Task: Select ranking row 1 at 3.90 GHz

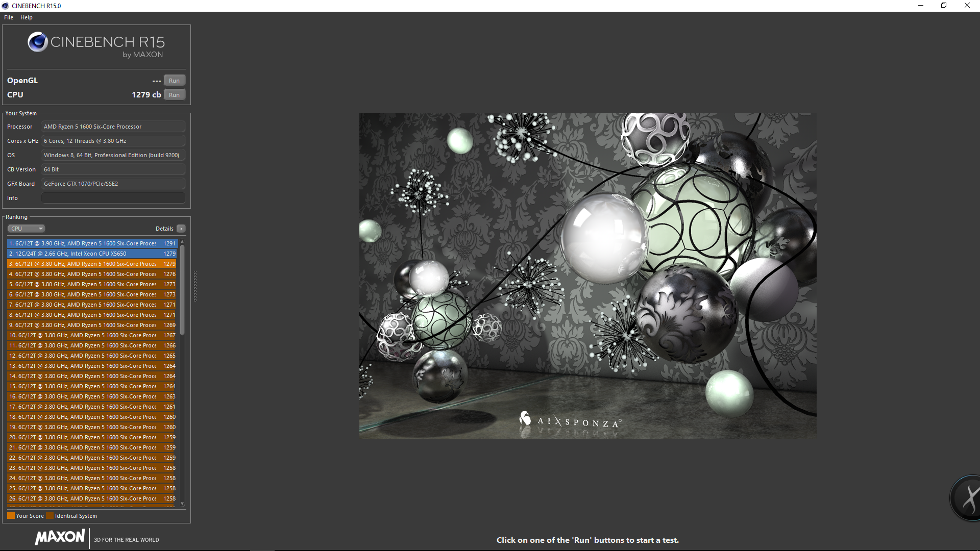Action: (x=92, y=243)
